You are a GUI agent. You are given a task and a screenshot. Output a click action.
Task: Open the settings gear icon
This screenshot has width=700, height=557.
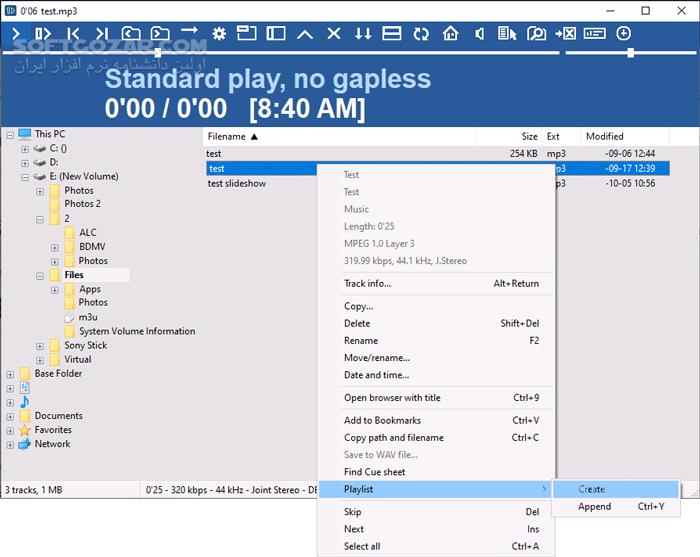click(219, 34)
